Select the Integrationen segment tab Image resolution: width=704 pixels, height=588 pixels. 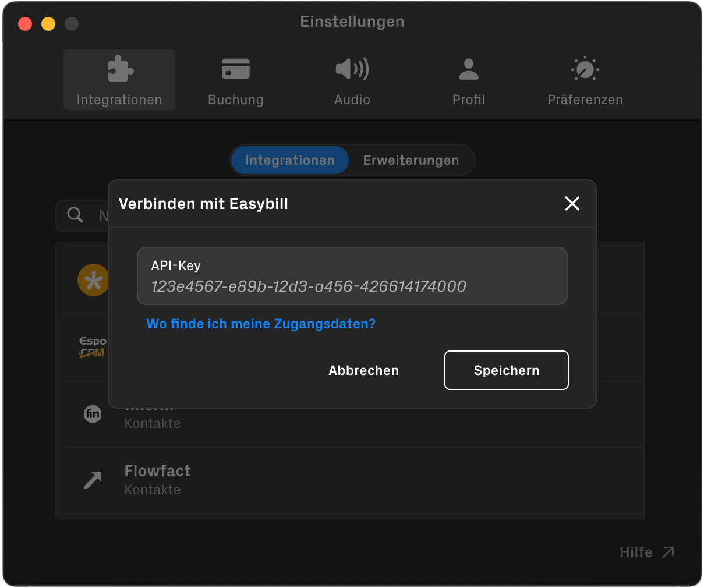(289, 160)
